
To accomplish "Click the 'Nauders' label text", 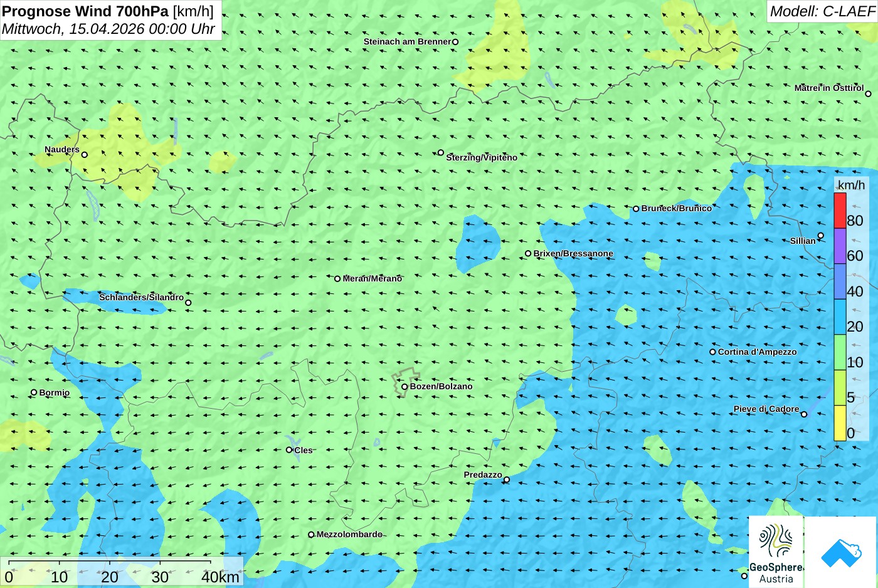I will (62, 149).
